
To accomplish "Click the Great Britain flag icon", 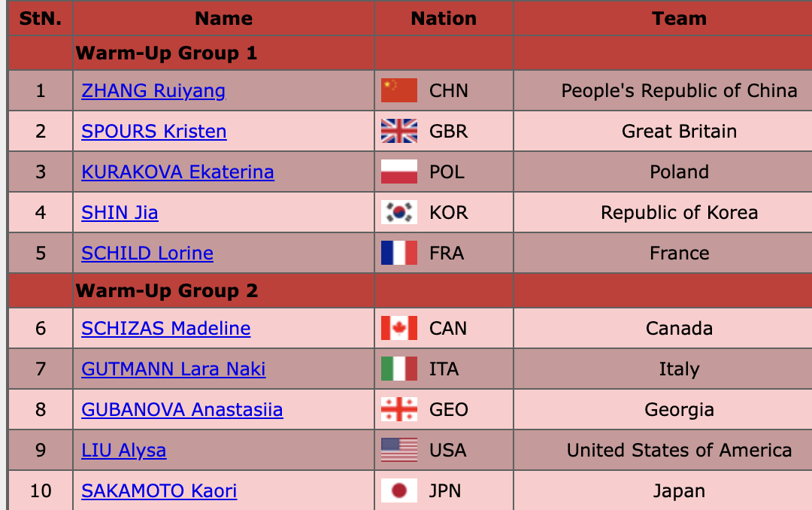I will click(398, 132).
